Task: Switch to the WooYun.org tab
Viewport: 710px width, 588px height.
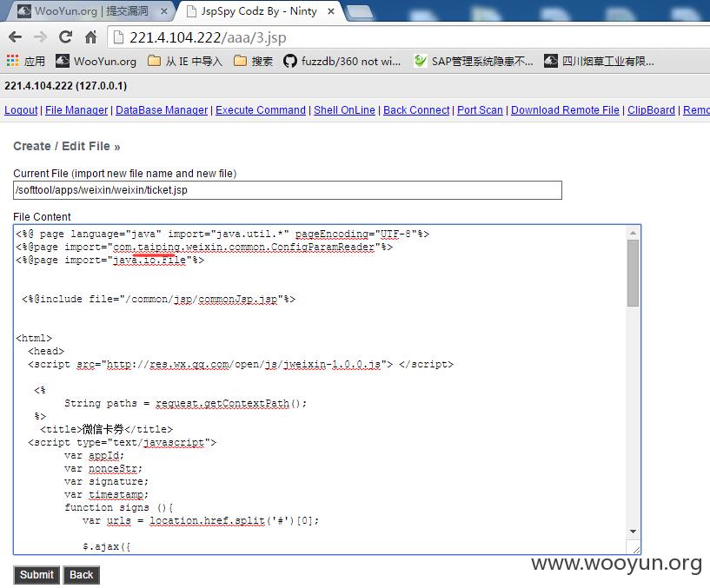Action: 89,11
